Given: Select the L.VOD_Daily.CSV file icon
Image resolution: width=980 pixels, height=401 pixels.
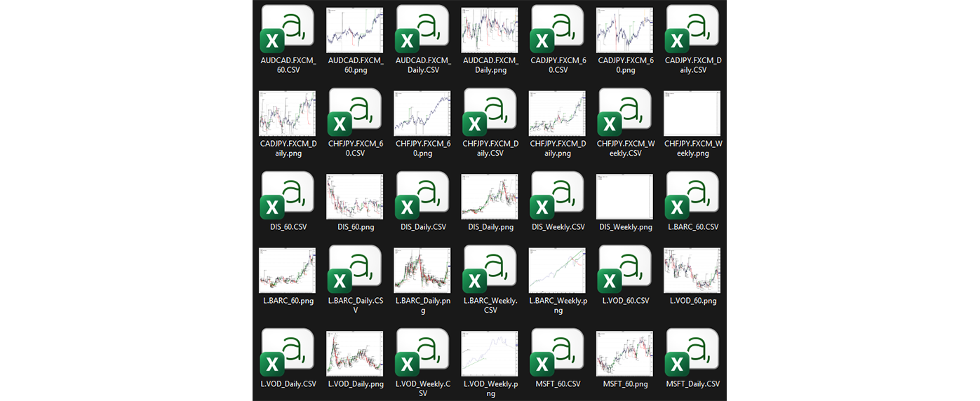Looking at the screenshot, I should 288,353.
